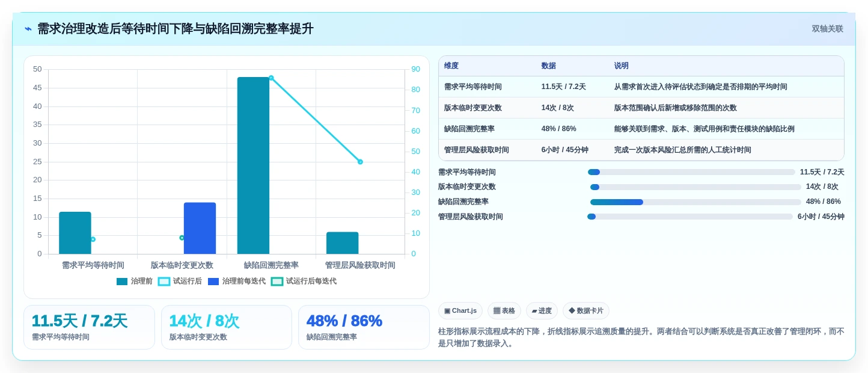Click the 管理层风险获取时间 chart bar
The image size is (868, 373).
pos(343,243)
